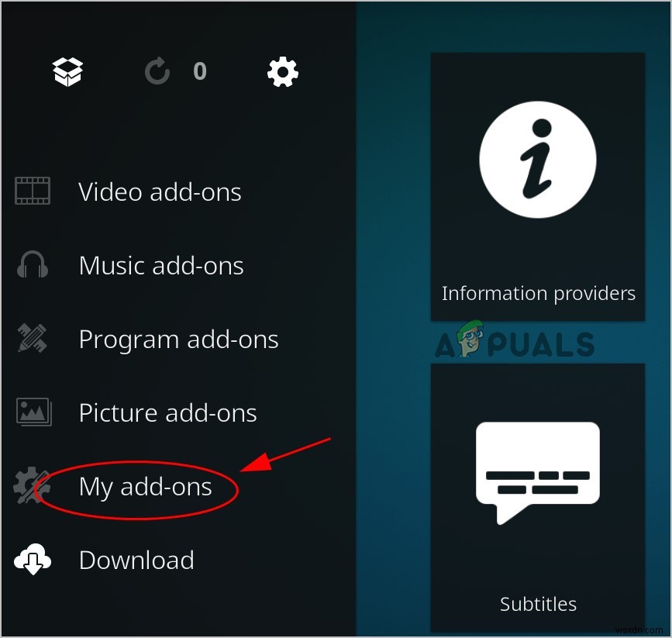
Task: Click the film strip Video add-ons icon
Action: click(x=32, y=191)
